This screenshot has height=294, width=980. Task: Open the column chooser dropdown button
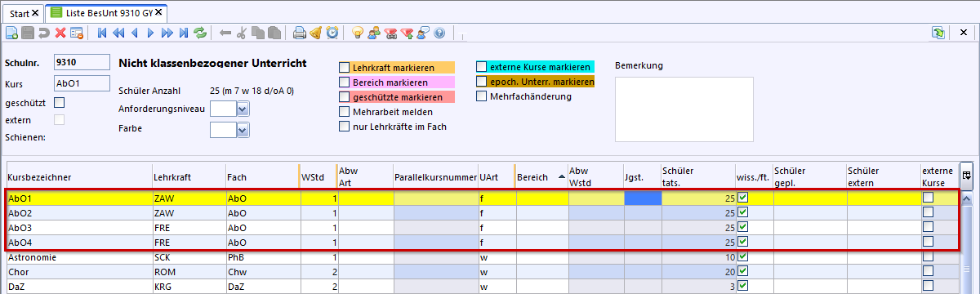(x=968, y=176)
